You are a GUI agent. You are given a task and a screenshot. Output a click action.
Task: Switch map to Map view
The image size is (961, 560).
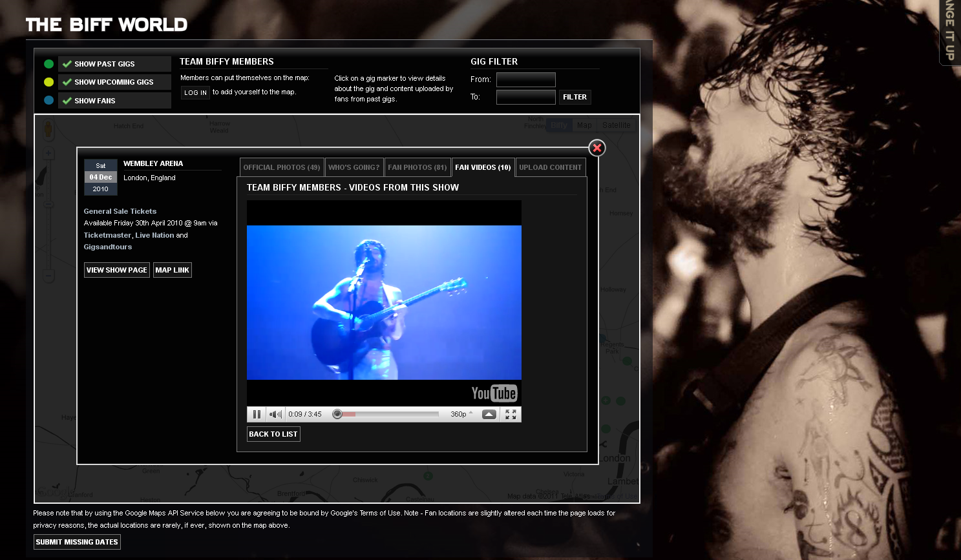pos(584,125)
